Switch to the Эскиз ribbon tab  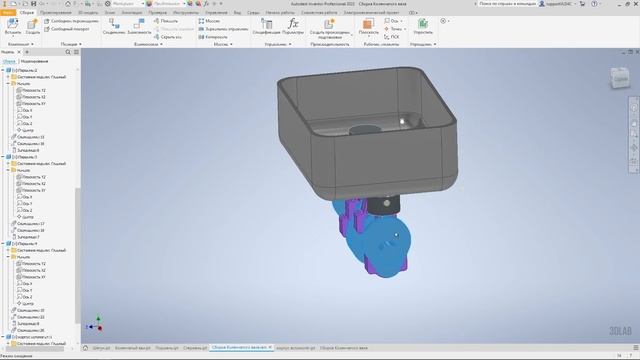110,13
